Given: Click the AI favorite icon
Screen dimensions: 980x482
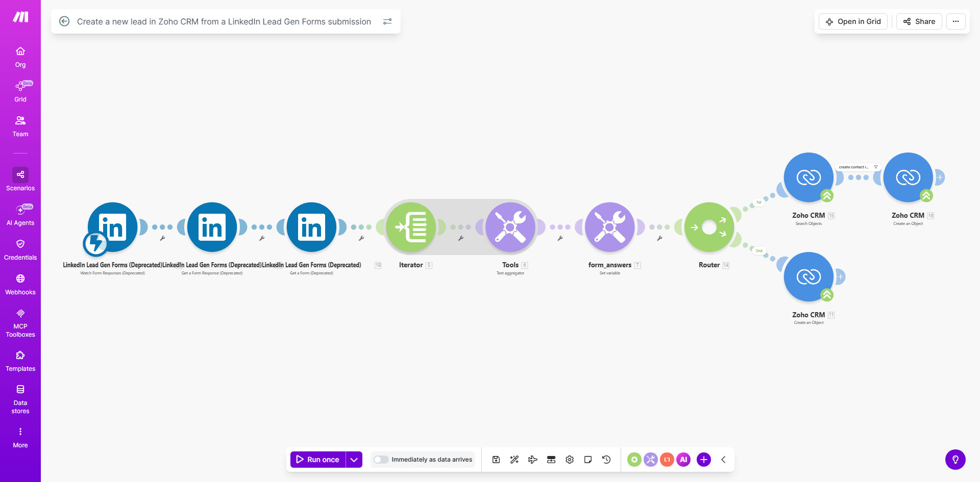Looking at the screenshot, I should (683, 460).
